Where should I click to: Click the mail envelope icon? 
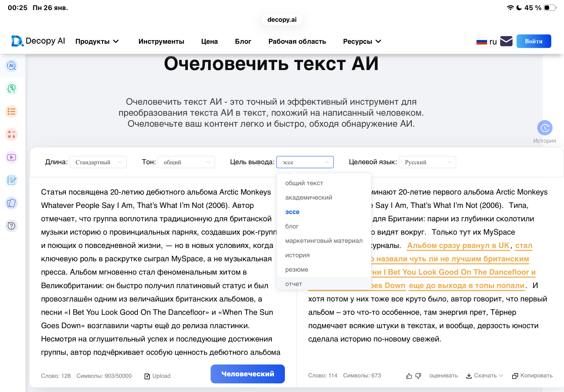click(506, 41)
